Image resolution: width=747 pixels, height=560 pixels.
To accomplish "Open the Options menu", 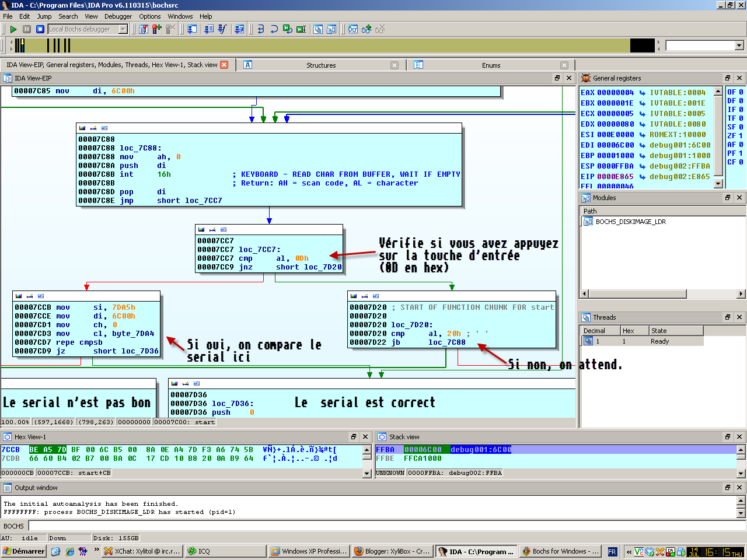I will point(150,16).
